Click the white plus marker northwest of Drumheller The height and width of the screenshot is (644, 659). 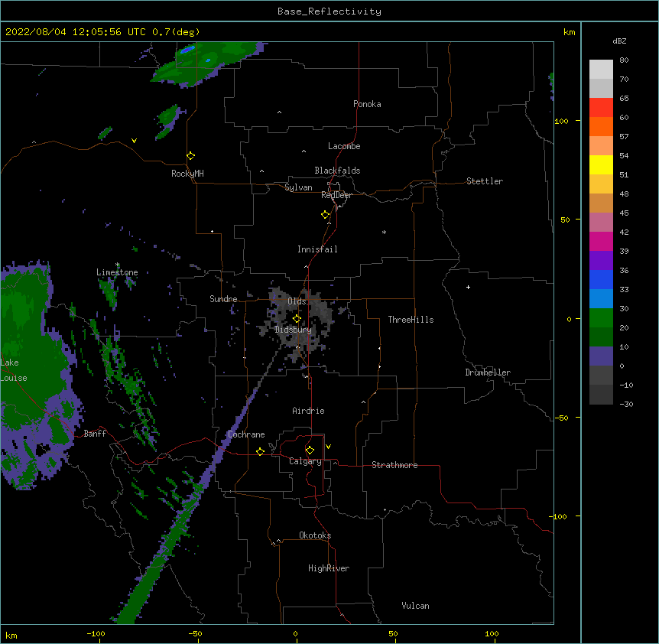point(468,287)
